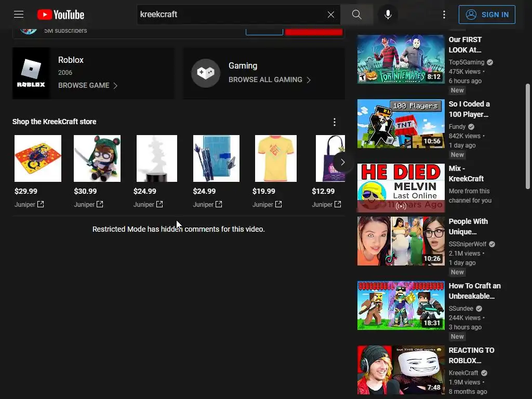Open 'Mix - KreekCraft' playlist title
532x399 pixels.
pos(466,174)
